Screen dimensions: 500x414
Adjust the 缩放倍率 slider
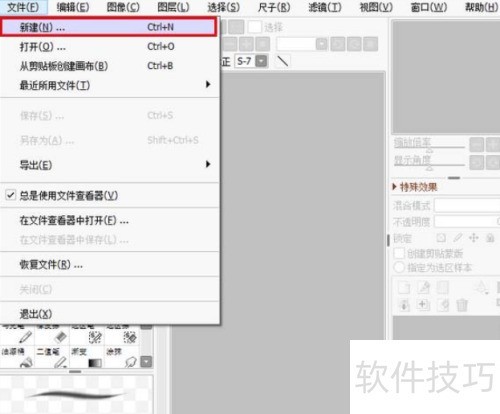pos(430,147)
